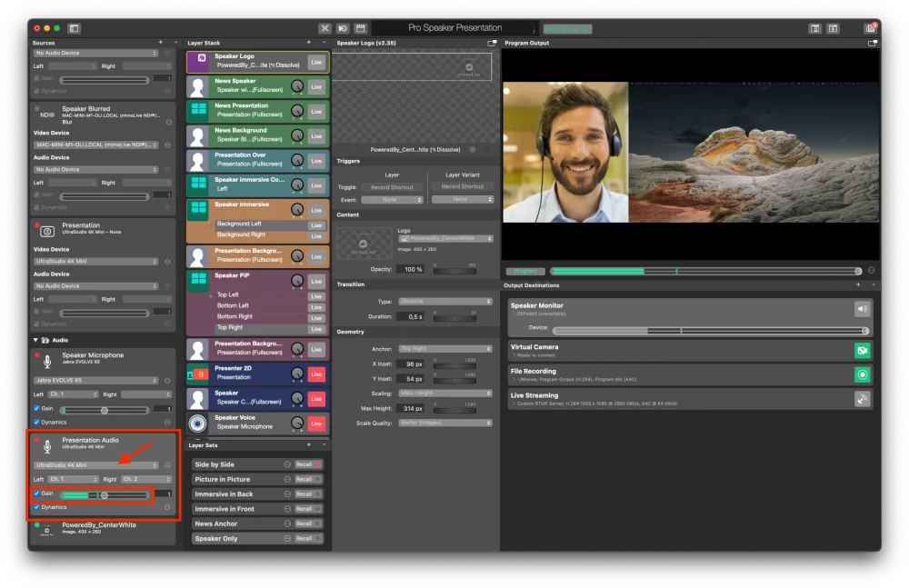This screenshot has width=909, height=588.
Task: Click the Presentation Audio gain slider knob
Action: point(105,495)
